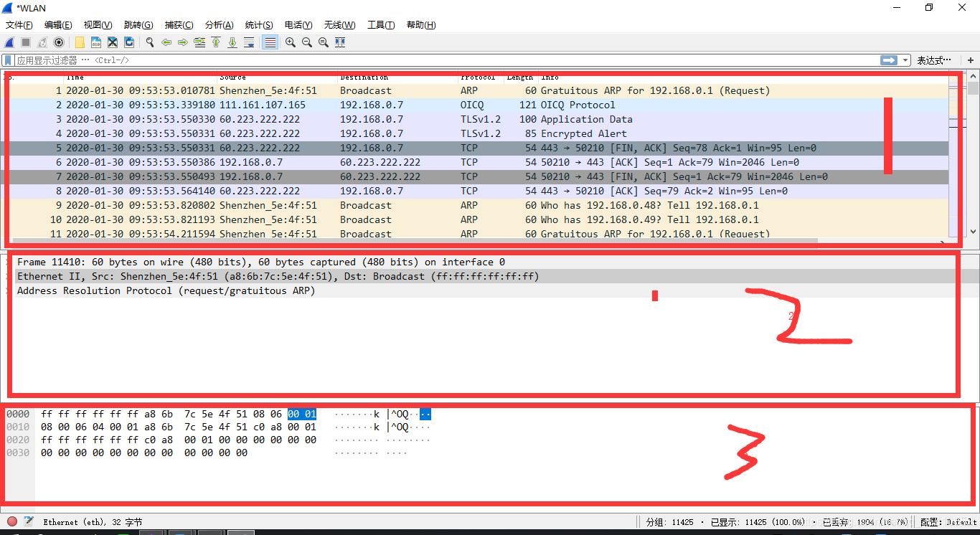The height and width of the screenshot is (535, 980).
Task: Start capturing packets with the shark fin icon
Action: point(10,42)
